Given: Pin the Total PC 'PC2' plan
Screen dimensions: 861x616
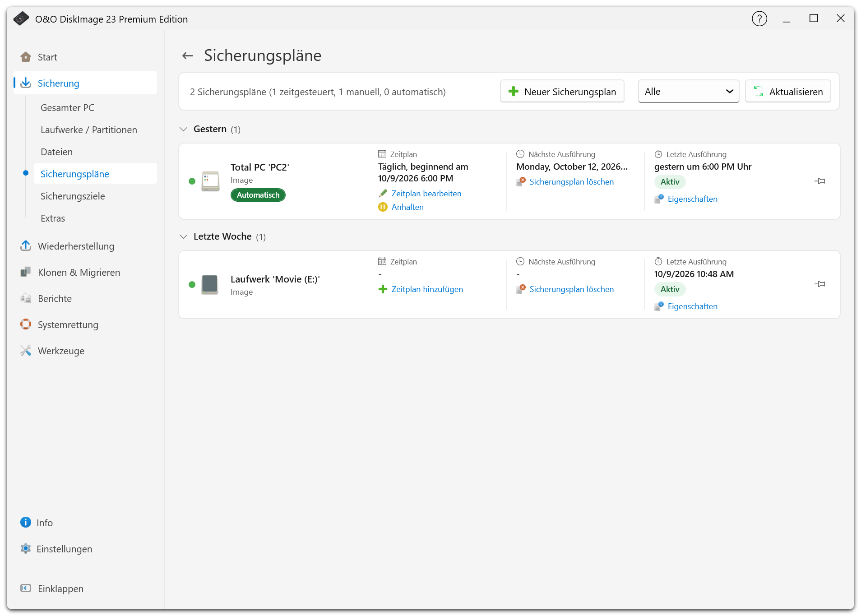Looking at the screenshot, I should click(819, 181).
